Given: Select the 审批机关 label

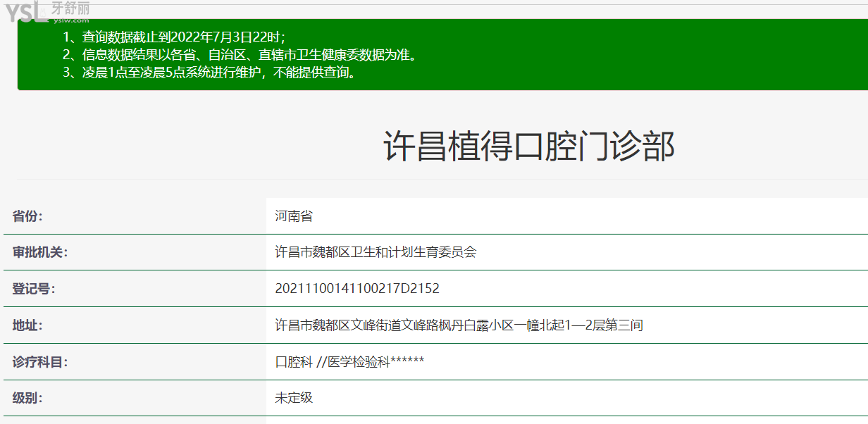Looking at the screenshot, I should coord(40,252).
